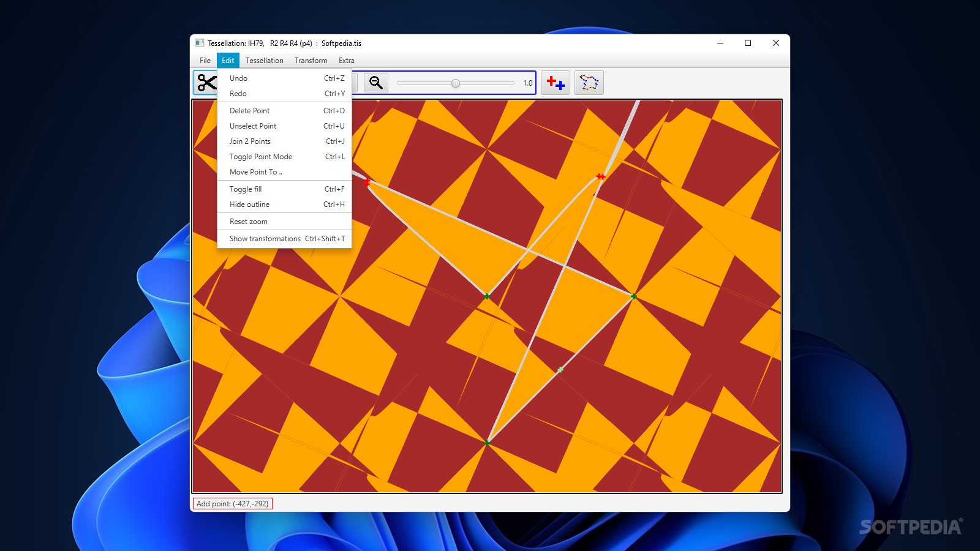
Task: Click the red and blue plus add-points button
Action: [x=556, y=83]
